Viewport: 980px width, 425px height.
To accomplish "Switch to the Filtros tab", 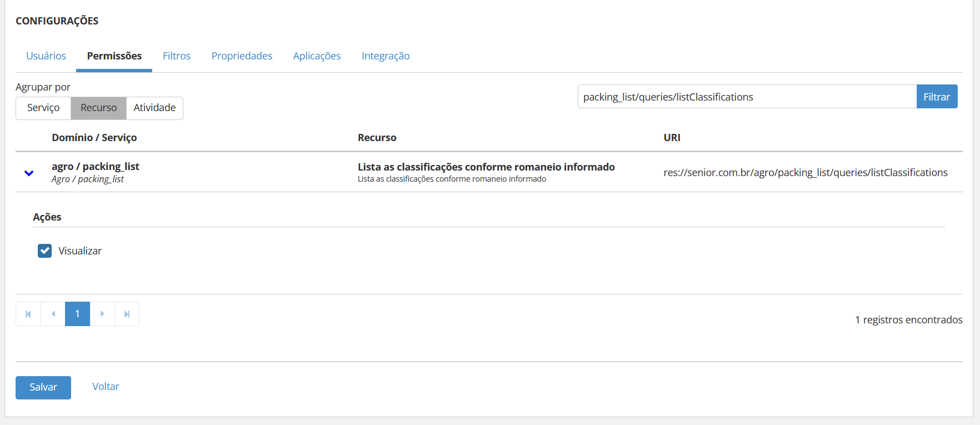I will coord(177,56).
